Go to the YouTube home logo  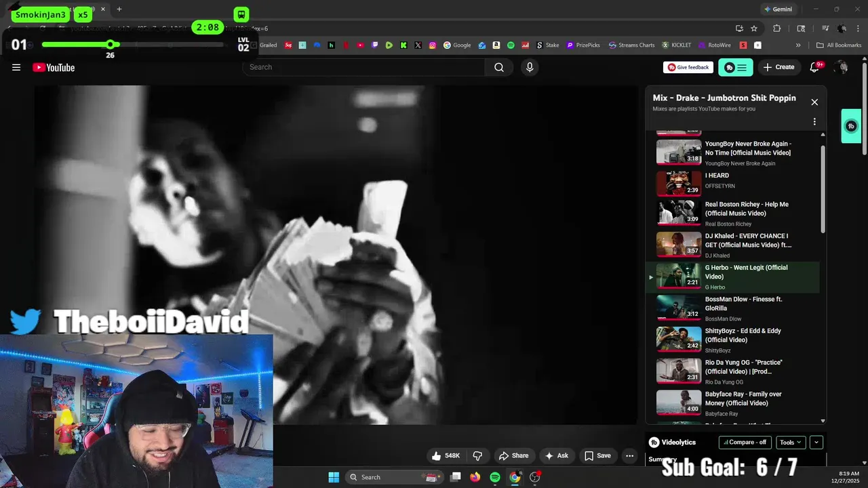[x=54, y=67]
